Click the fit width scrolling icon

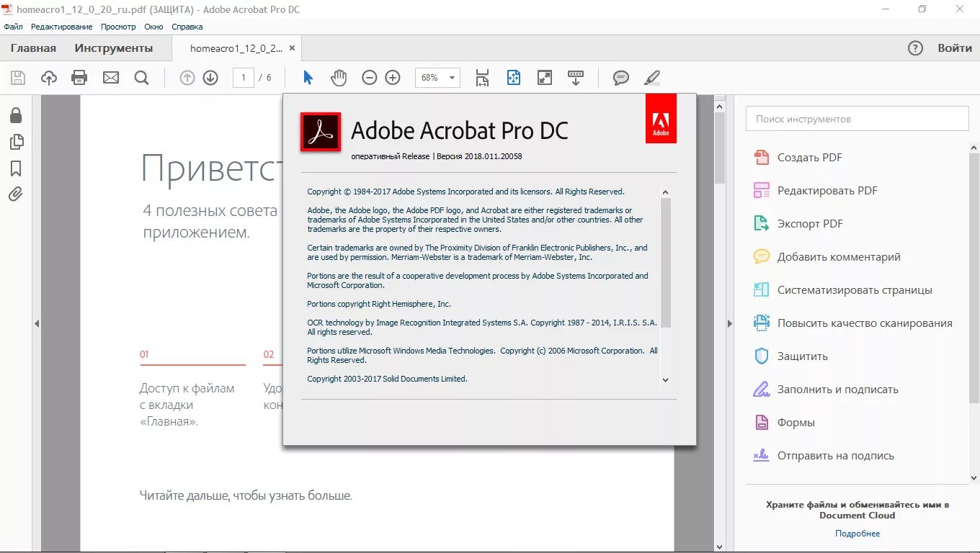click(x=483, y=78)
